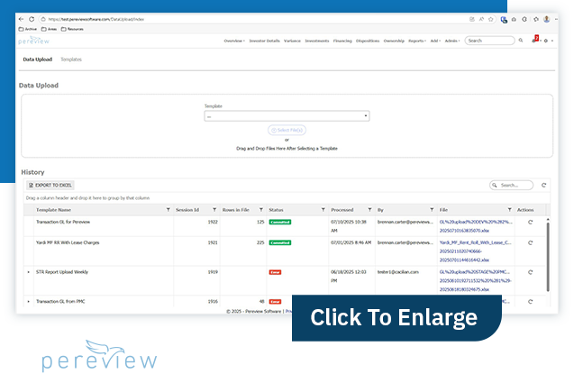The width and height of the screenshot is (583, 392).
Task: Open Dispositions menu item
Action: pos(368,41)
